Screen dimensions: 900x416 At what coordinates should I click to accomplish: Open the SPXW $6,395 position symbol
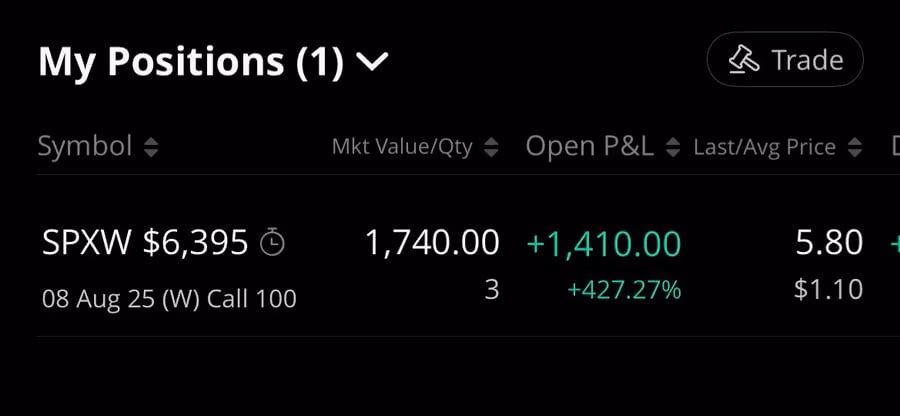coord(145,242)
